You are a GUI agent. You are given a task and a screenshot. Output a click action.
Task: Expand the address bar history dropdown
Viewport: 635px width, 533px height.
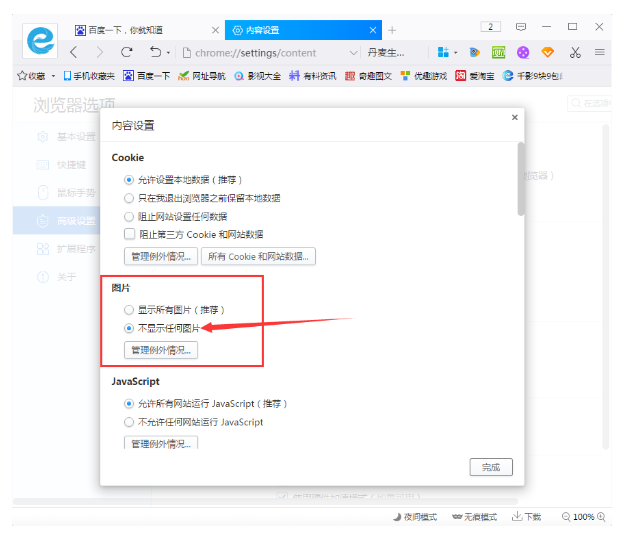pyautogui.click(x=354, y=53)
